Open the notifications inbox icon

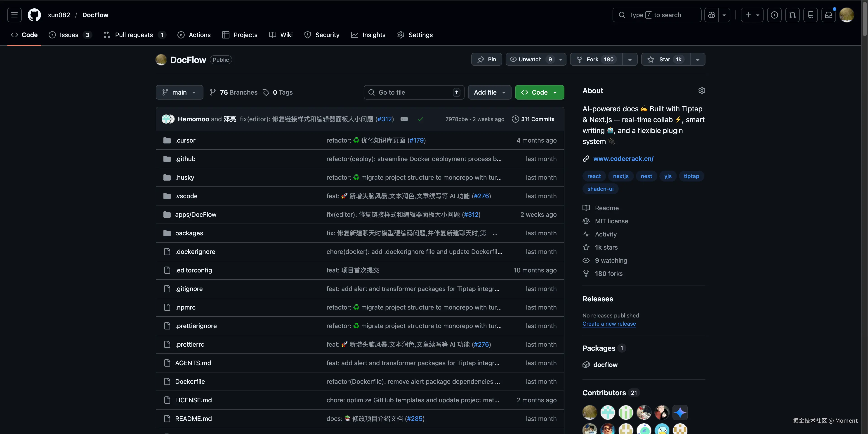pyautogui.click(x=828, y=15)
